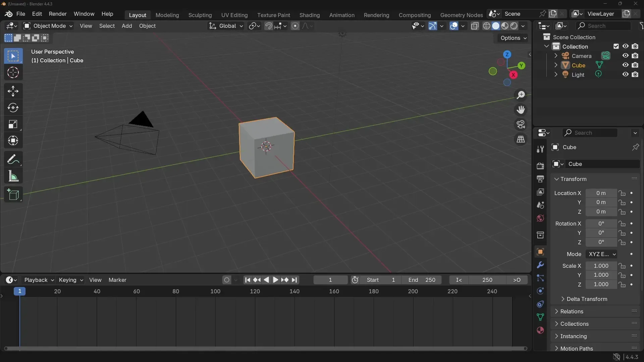Click the frame 1 playhead marker

(x=20, y=291)
